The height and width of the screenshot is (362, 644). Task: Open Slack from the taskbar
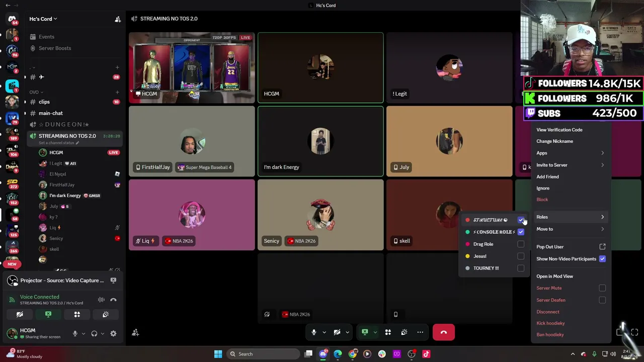382,354
